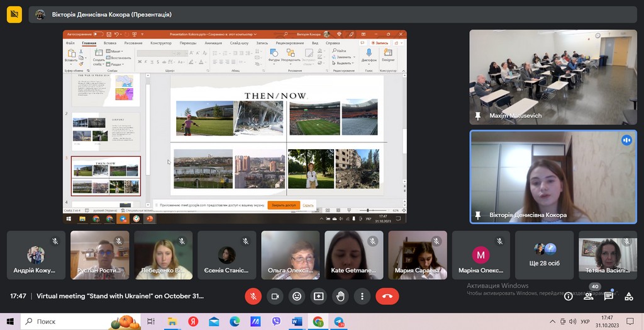Screen dimensions: 644x330
Task: Show the participants list panel
Action: pyautogui.click(x=589, y=296)
